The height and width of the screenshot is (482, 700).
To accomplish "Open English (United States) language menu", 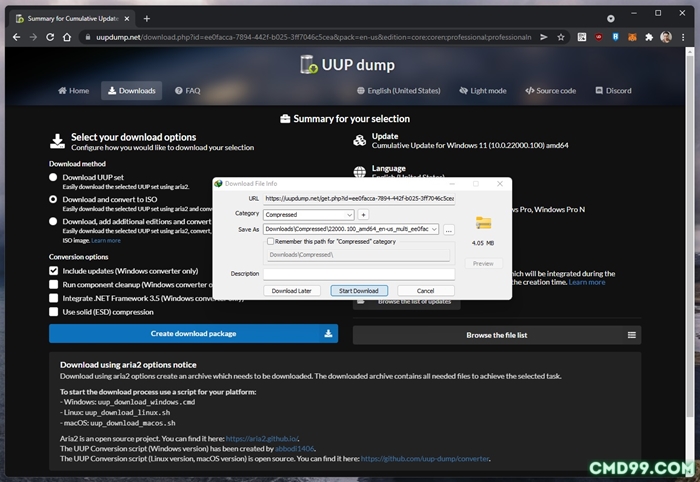I will [399, 91].
